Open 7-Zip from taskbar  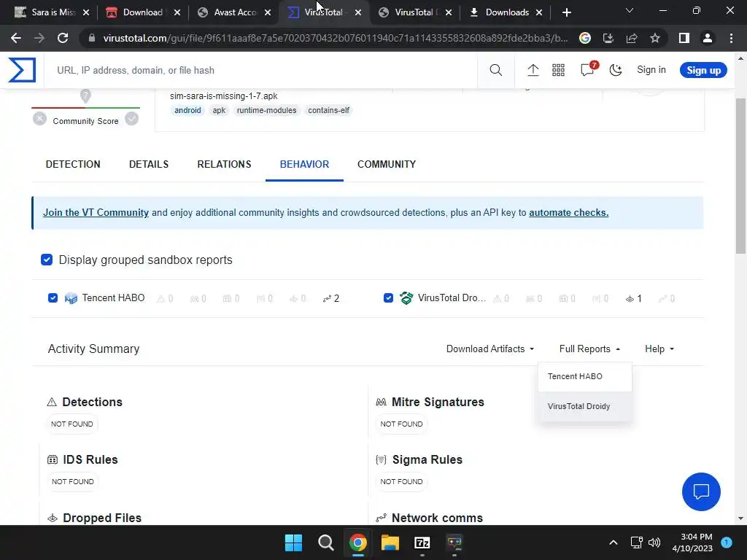(x=422, y=542)
